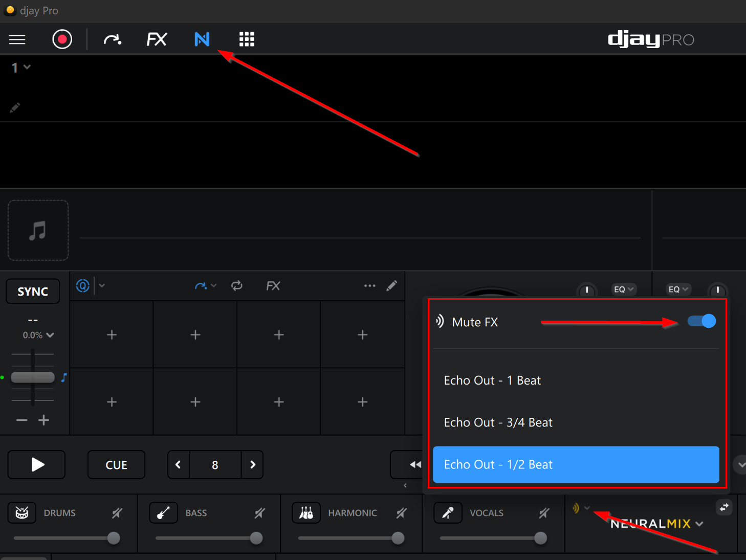
Task: Expand the left EQ dropdown
Action: click(624, 289)
